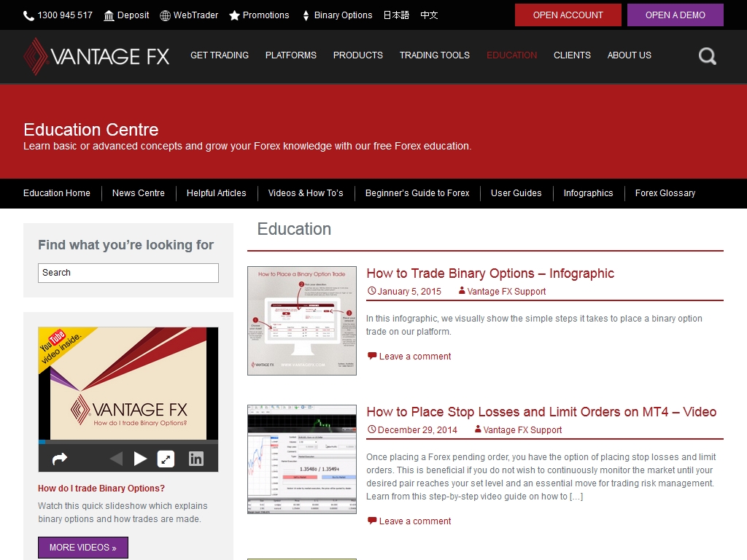Click Promotions with star icon
The width and height of the screenshot is (747, 560).
[x=259, y=15]
